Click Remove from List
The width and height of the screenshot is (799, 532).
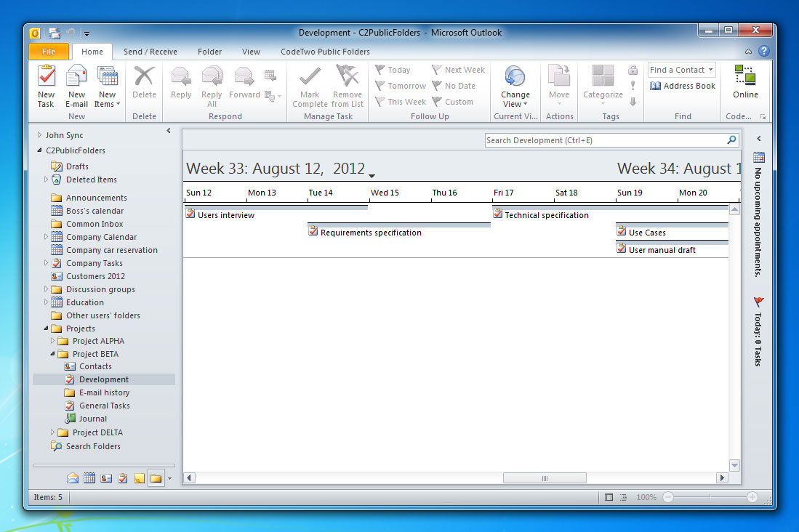347,85
